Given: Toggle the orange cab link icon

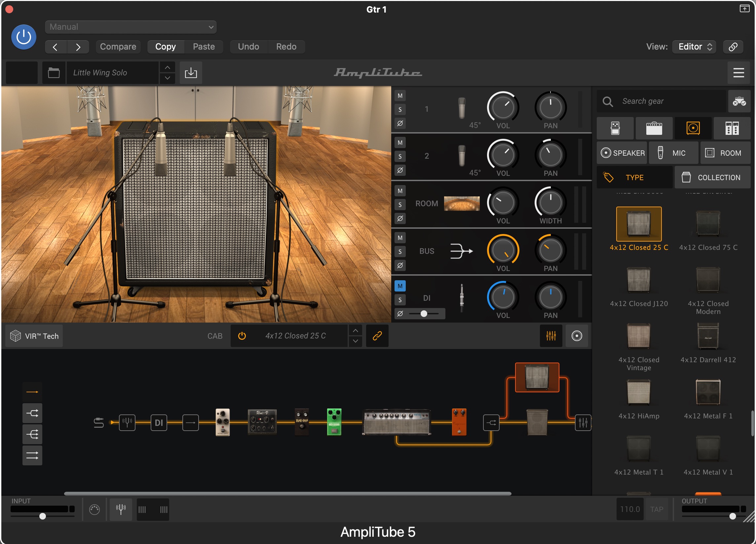Looking at the screenshot, I should tap(377, 336).
